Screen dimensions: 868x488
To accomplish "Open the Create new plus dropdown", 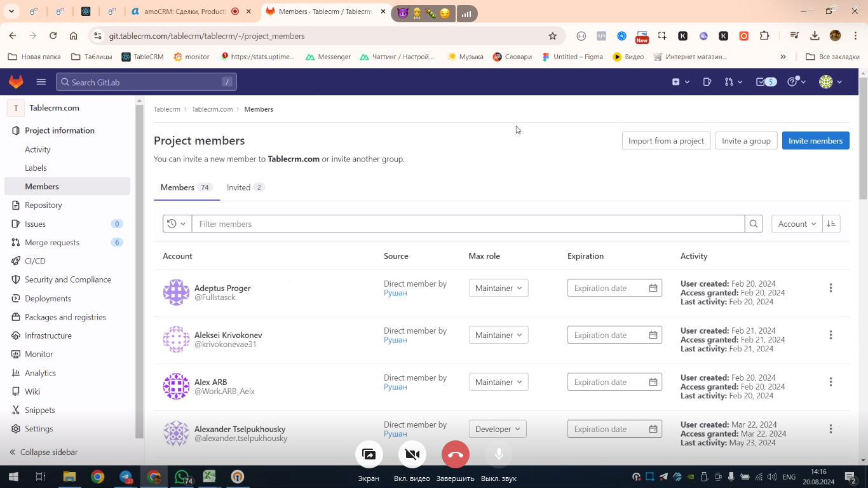I will 681,82.
